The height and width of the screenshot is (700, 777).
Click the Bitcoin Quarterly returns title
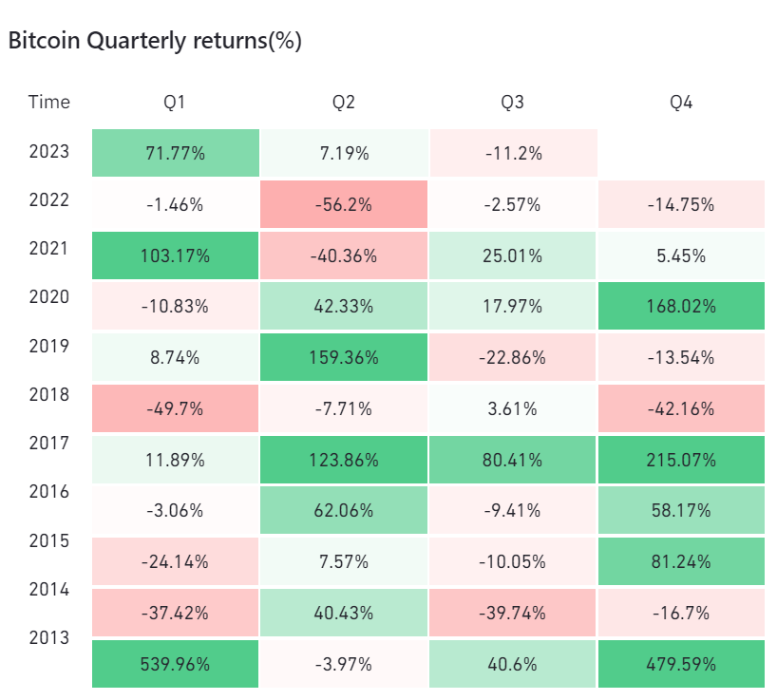pos(155,41)
